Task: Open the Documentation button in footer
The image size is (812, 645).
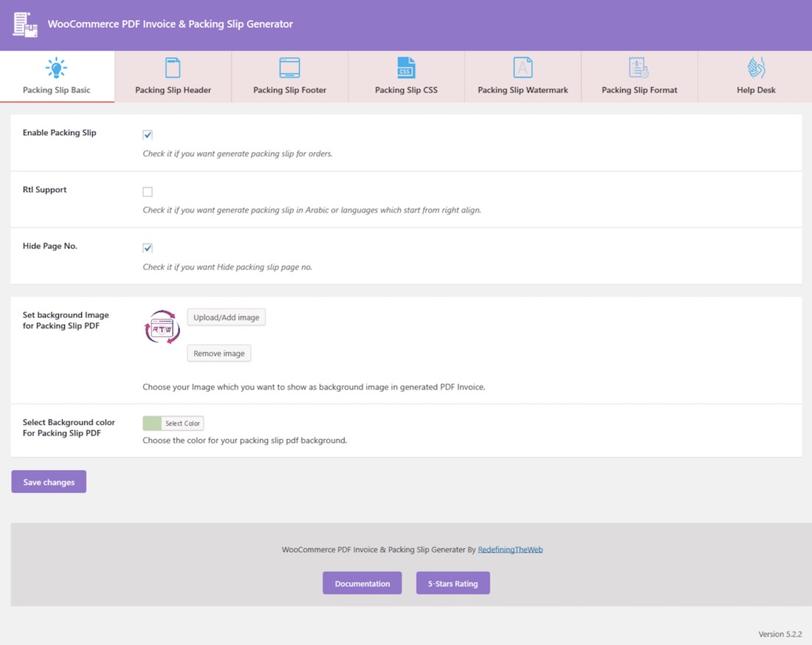Action: (362, 584)
